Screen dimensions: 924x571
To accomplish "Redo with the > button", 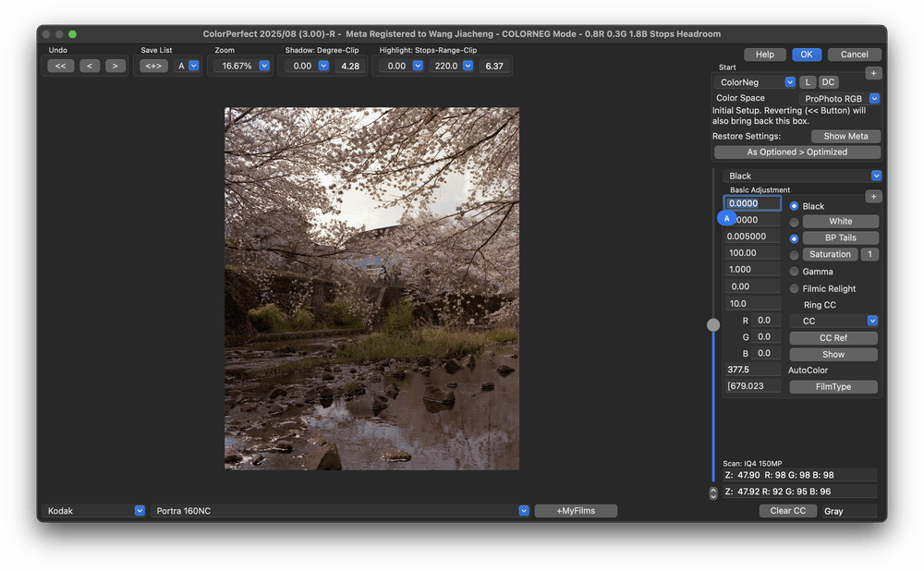I will click(115, 66).
